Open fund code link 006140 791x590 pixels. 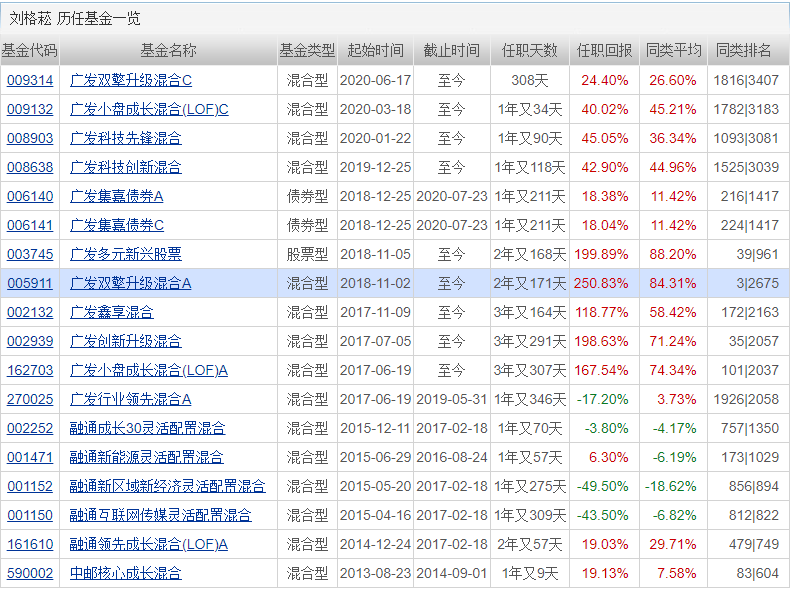[30, 196]
